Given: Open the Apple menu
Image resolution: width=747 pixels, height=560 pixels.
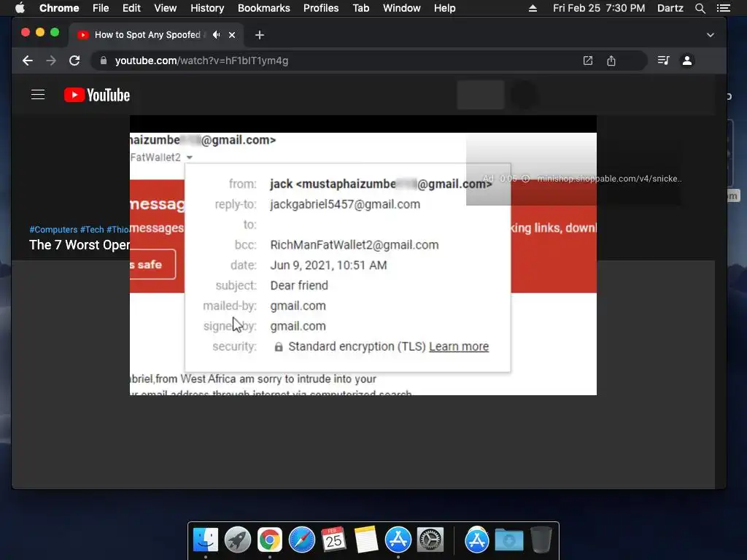Looking at the screenshot, I should click(20, 8).
